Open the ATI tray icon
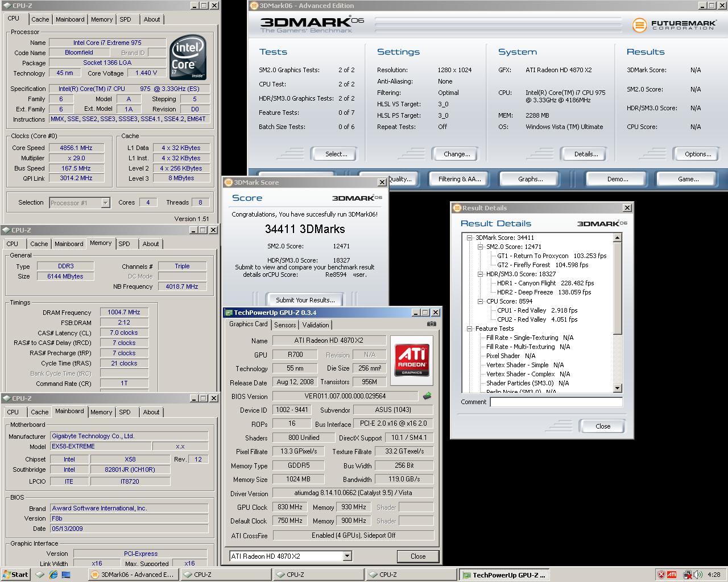 (x=672, y=575)
